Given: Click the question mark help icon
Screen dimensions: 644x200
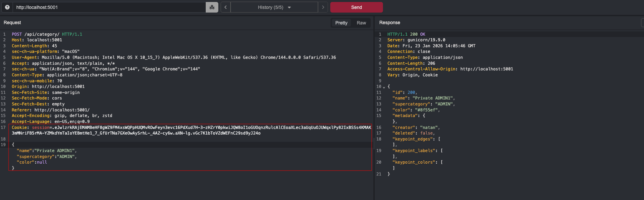Looking at the screenshot, I should [7, 7].
